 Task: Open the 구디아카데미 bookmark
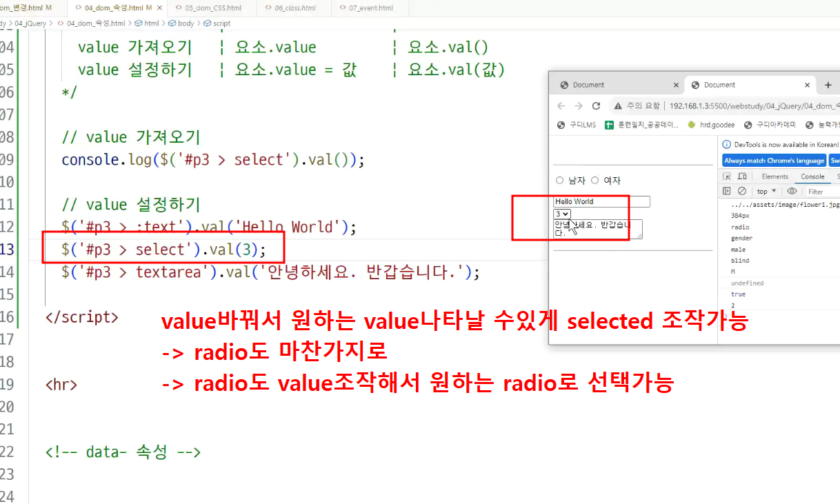[770, 125]
